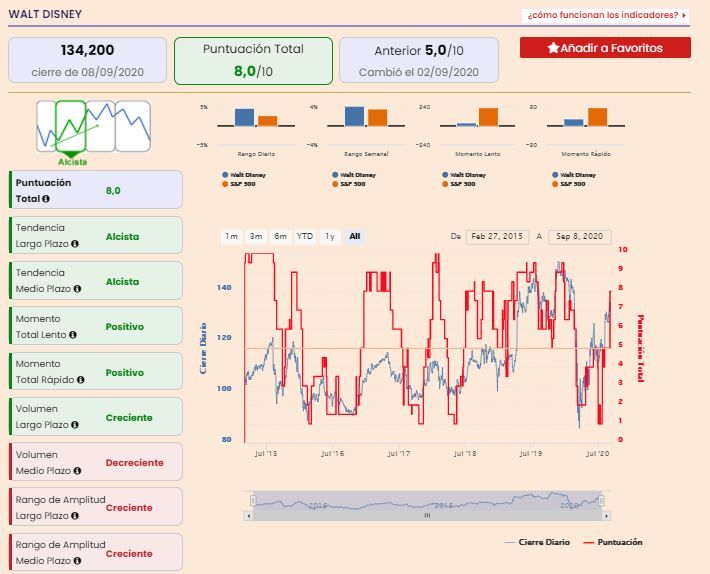Click info icon for Momento Total Rápido
This screenshot has height=574, width=710.
81,380
